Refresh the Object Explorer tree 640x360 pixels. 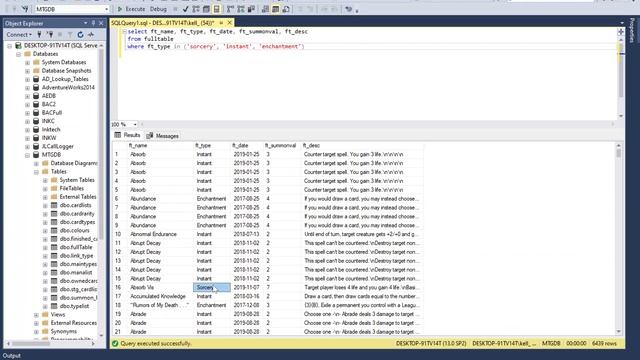click(x=80, y=35)
